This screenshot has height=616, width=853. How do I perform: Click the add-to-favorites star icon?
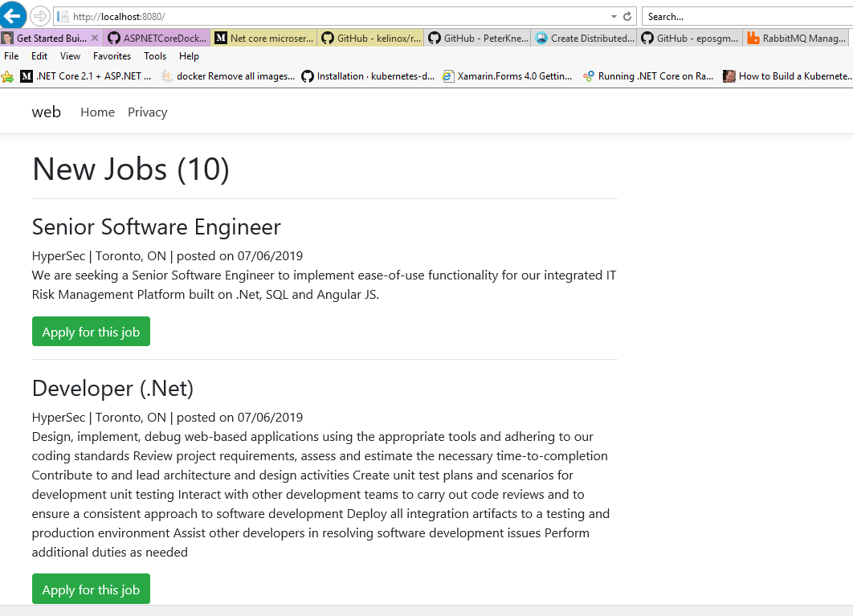[x=7, y=77]
